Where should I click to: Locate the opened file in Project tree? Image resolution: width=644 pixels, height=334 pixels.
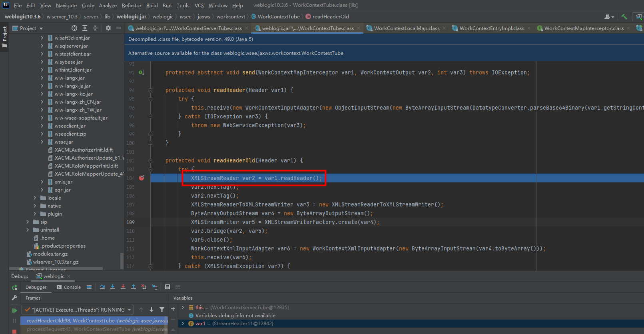pyautogui.click(x=74, y=28)
